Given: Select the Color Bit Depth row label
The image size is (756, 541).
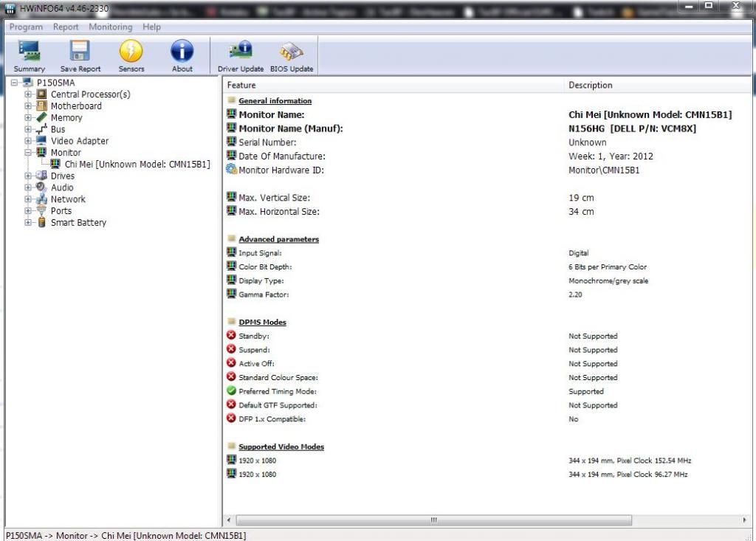Looking at the screenshot, I should [x=265, y=266].
